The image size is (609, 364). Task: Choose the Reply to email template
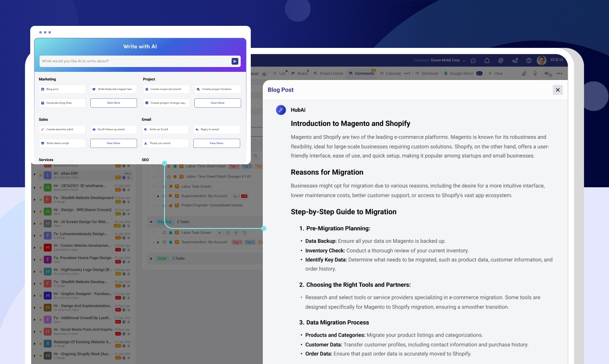click(x=217, y=129)
